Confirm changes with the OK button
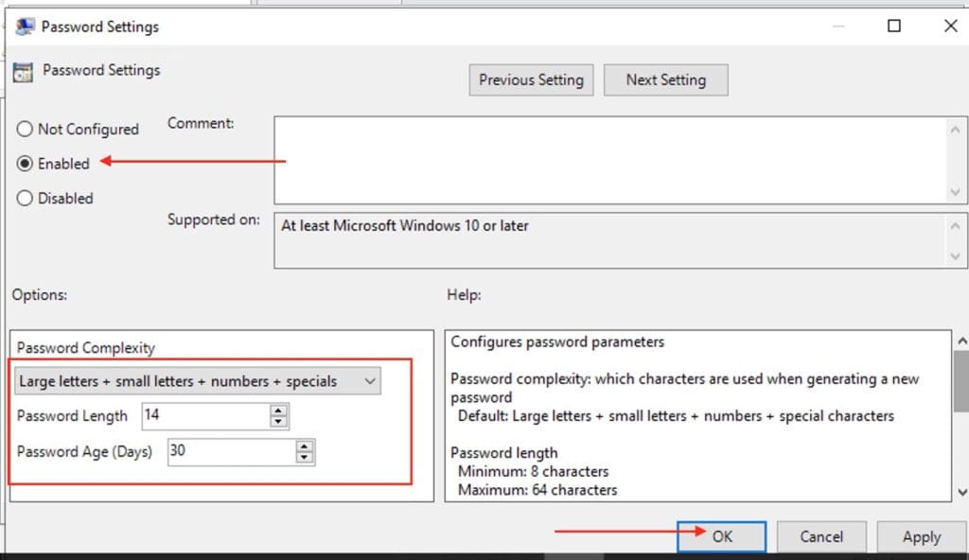This screenshot has height=560, width=969. coord(721,535)
